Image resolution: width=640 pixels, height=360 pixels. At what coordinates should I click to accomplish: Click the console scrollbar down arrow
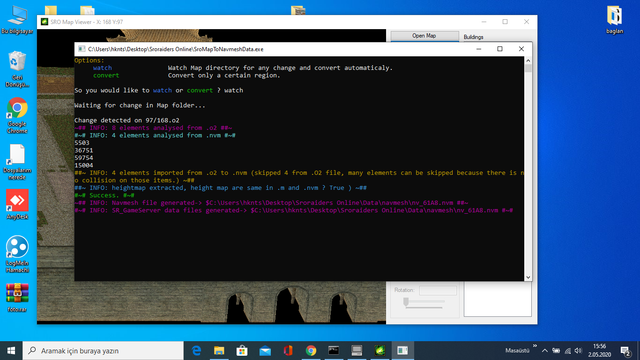[x=528, y=277]
